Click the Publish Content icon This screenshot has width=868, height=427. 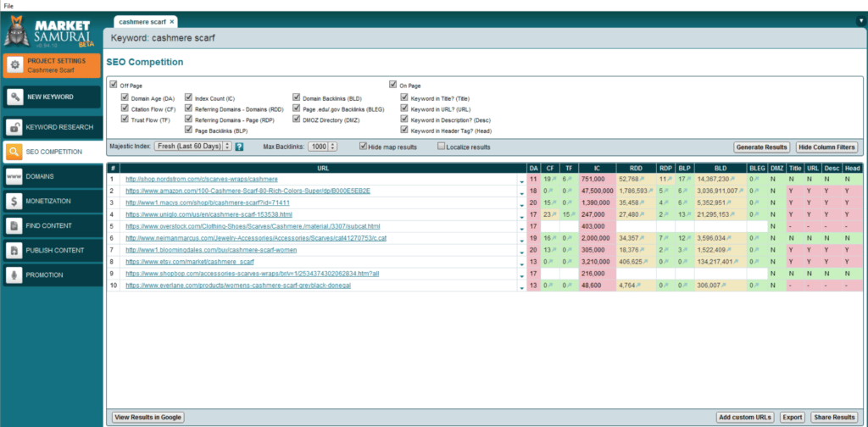click(15, 250)
